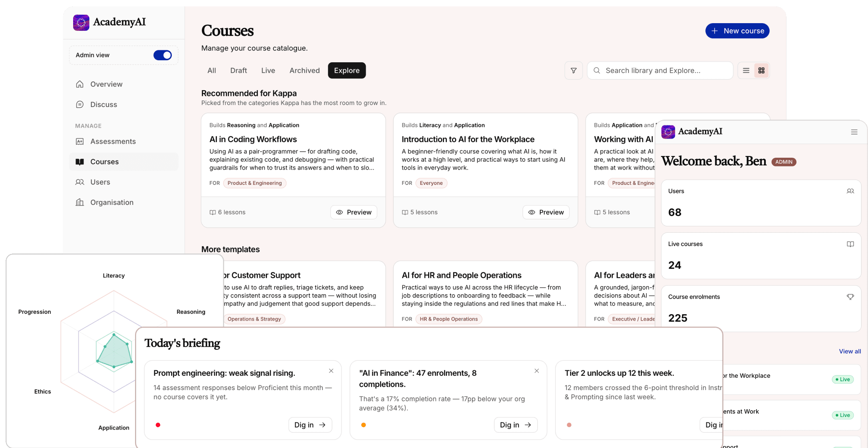Click the Organisation building icon
Screen dimensions: 868x448
pyautogui.click(x=80, y=202)
